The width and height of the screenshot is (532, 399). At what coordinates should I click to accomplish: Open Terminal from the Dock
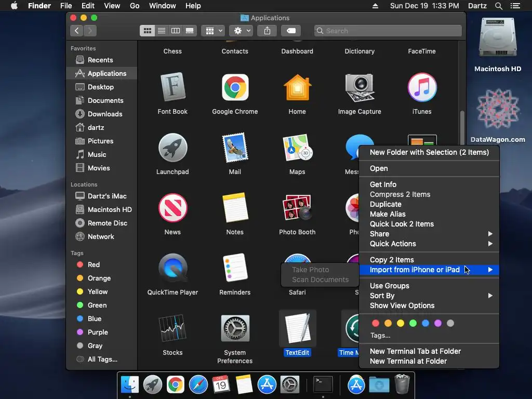(323, 385)
